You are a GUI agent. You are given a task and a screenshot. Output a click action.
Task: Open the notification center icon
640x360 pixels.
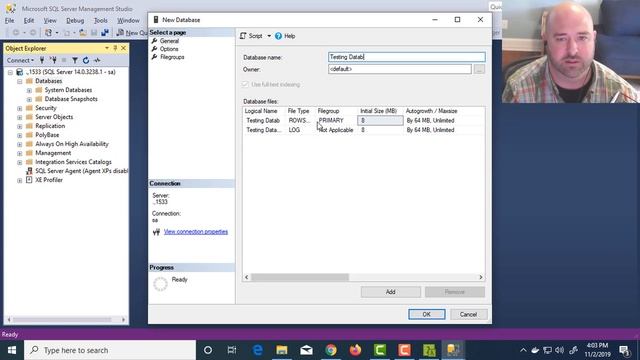(624, 350)
